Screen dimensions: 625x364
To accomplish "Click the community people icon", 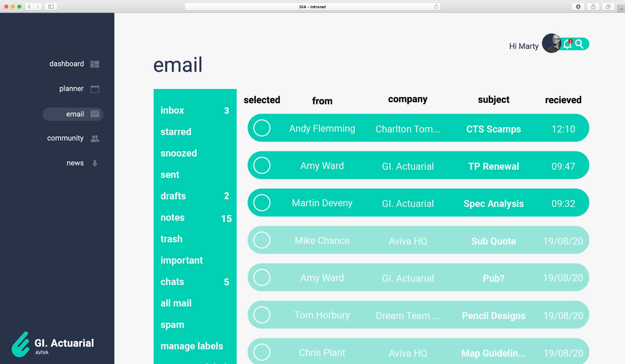I will point(95,139).
